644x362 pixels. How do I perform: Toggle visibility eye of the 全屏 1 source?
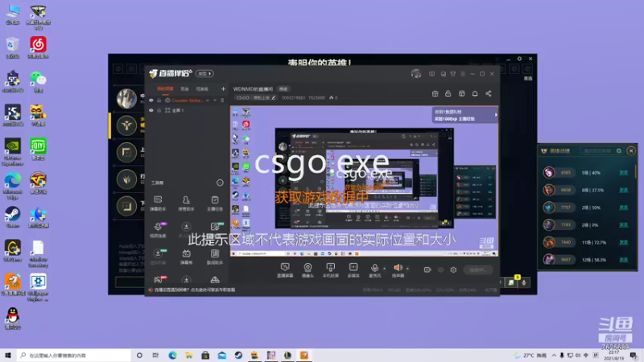click(151, 110)
